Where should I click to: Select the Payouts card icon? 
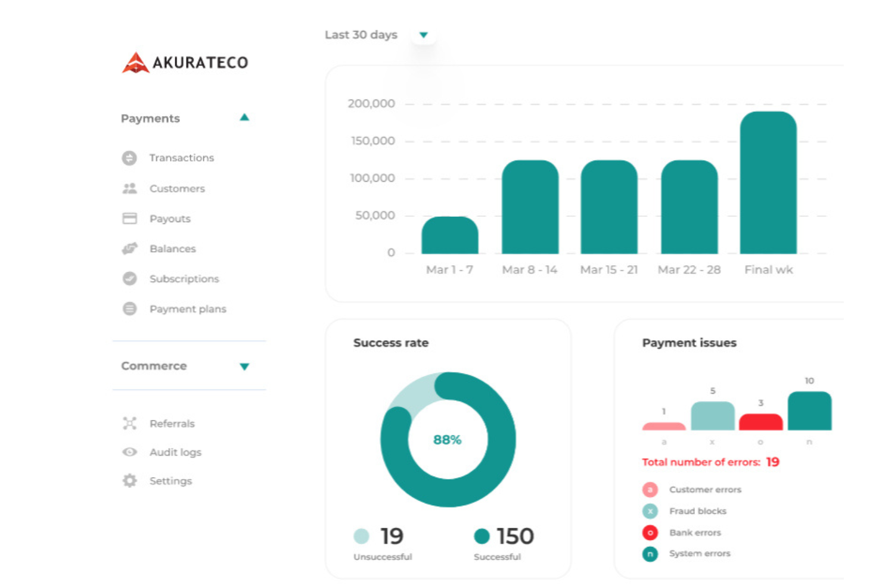[129, 219]
